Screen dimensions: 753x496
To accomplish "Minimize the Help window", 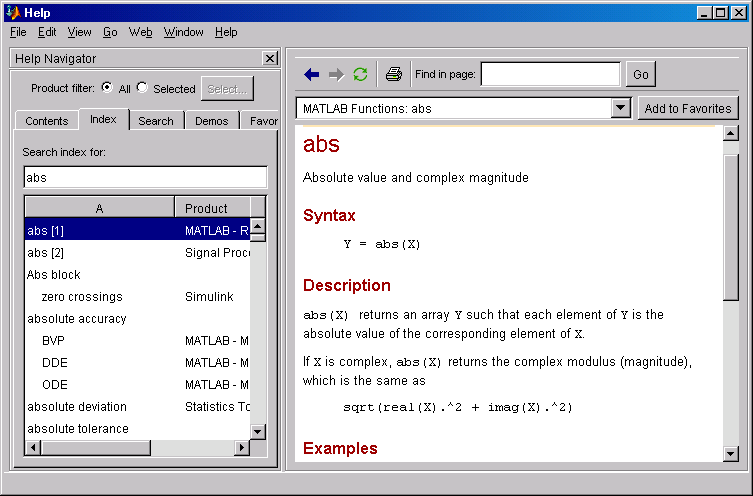I will pos(704,12).
